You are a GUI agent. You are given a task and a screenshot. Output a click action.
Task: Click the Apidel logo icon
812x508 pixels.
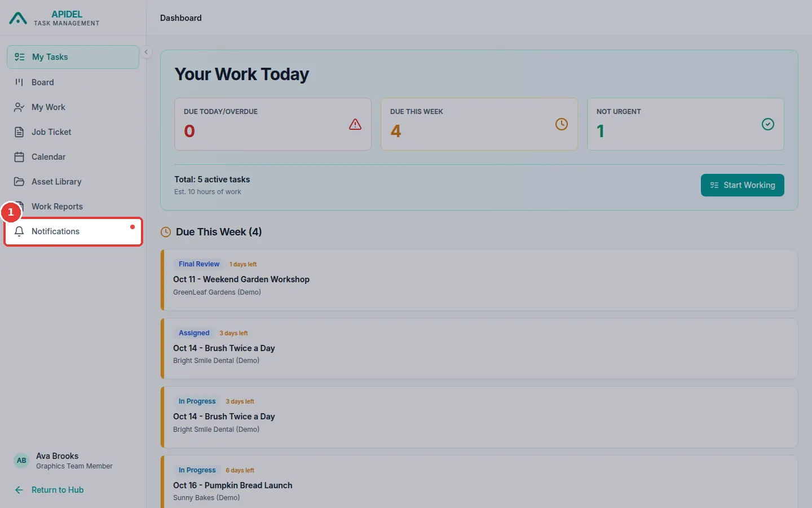(18, 18)
